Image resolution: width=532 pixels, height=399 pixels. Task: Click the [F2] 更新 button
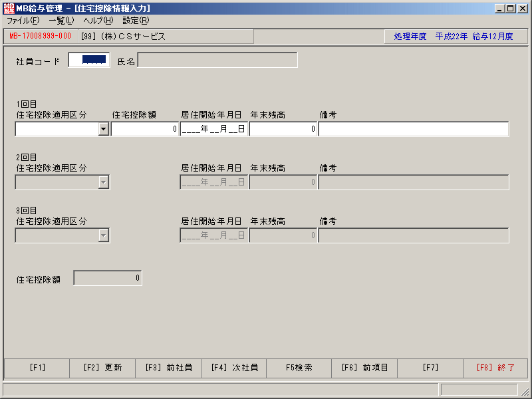point(102,368)
